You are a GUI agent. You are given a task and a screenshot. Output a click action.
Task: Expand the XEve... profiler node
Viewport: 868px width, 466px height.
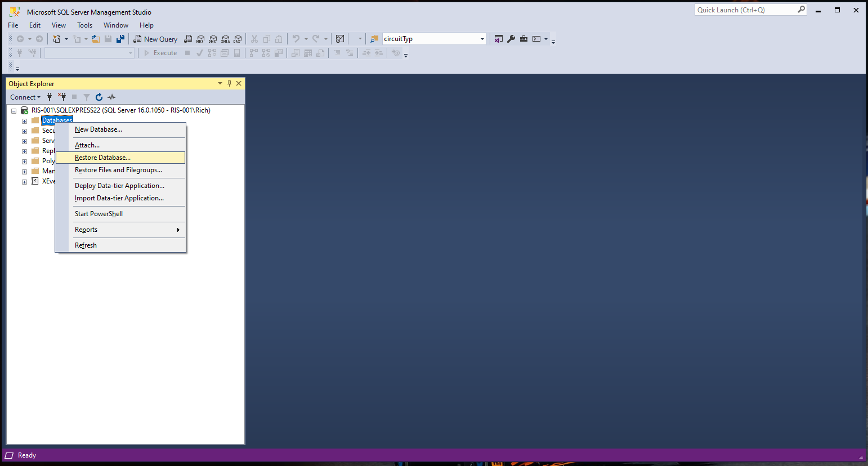point(24,182)
